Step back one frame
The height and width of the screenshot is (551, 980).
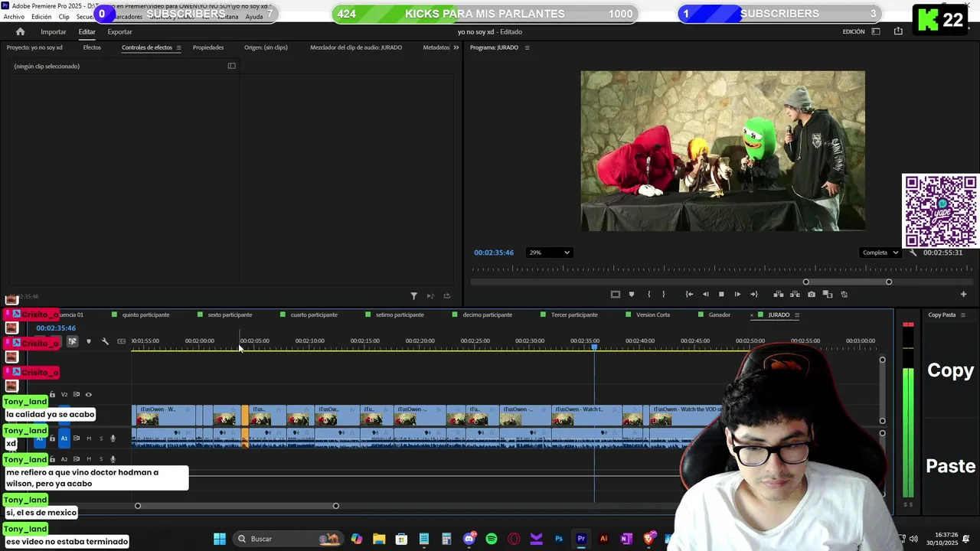705,294
